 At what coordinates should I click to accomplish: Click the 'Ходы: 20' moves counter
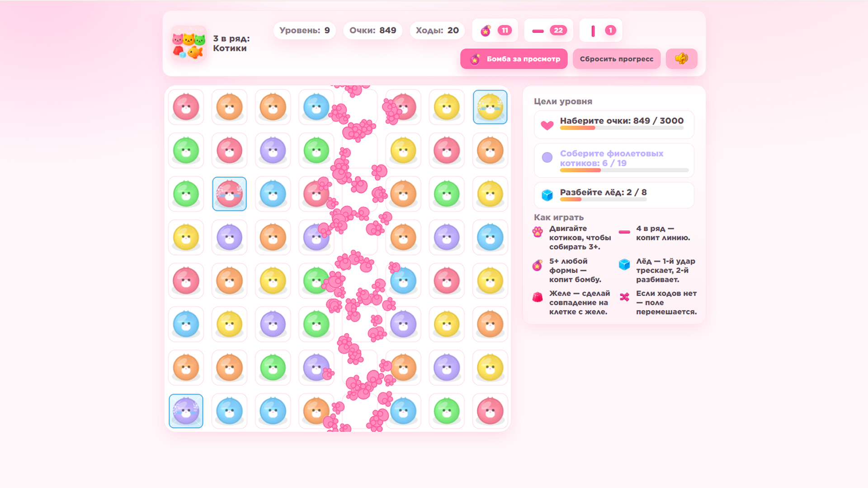437,30
